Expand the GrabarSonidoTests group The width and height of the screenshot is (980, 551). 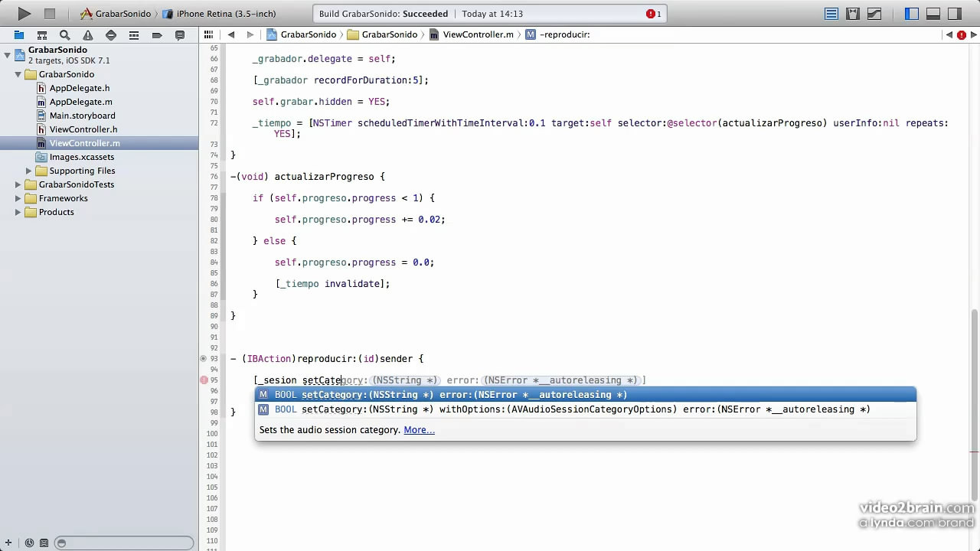(x=18, y=184)
